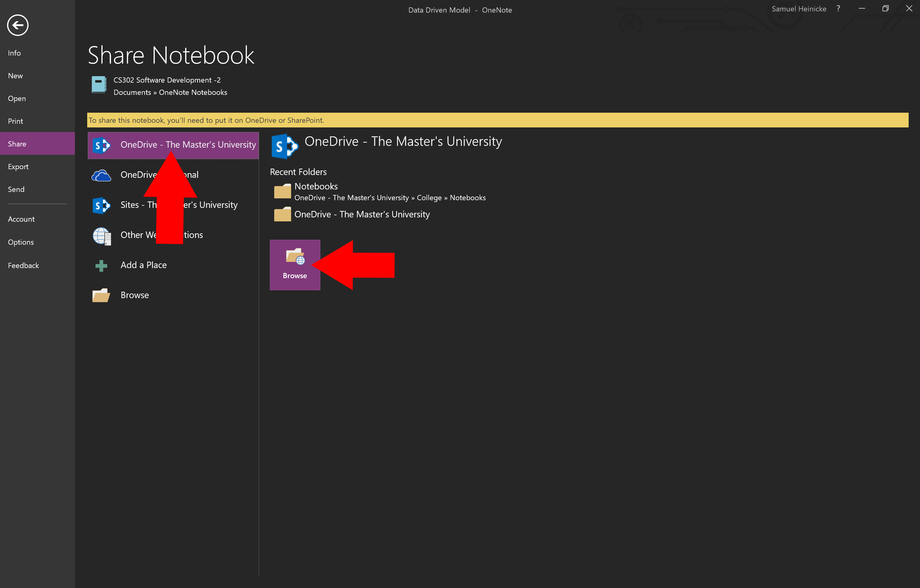Select Print in the sidebar
Viewport: 920px width, 588px height.
pos(15,121)
